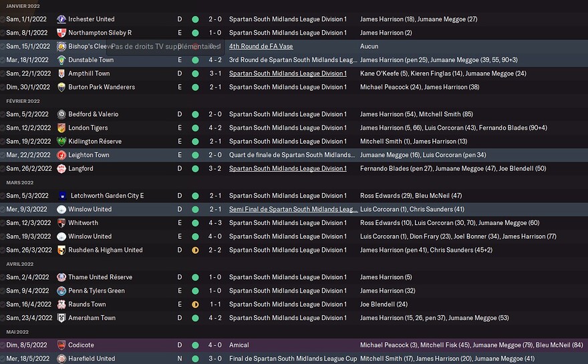Click the N venue marker for Harefield United
Image resolution: width=588 pixels, height=364 pixels.
[x=180, y=359]
